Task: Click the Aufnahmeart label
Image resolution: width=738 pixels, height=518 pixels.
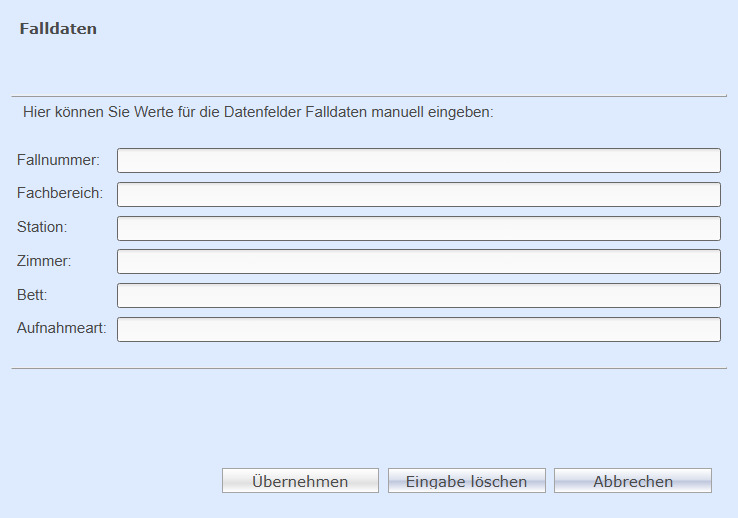Action: click(62, 328)
